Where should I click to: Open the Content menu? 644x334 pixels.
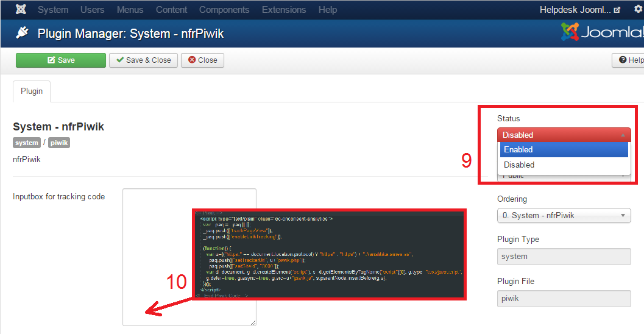(x=171, y=10)
